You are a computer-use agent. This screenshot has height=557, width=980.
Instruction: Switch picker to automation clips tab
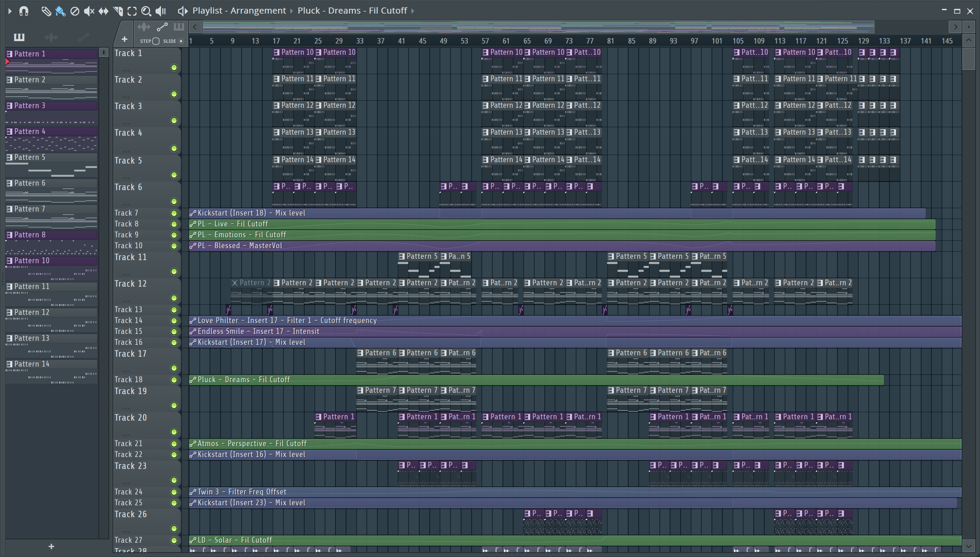(x=83, y=37)
